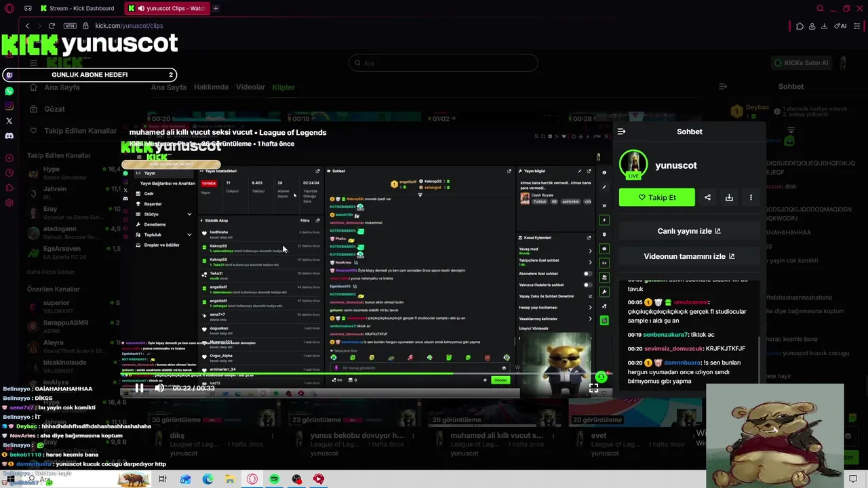Open the Opera GX main menu icon
This screenshot has height=488, width=868.
tap(9, 8)
